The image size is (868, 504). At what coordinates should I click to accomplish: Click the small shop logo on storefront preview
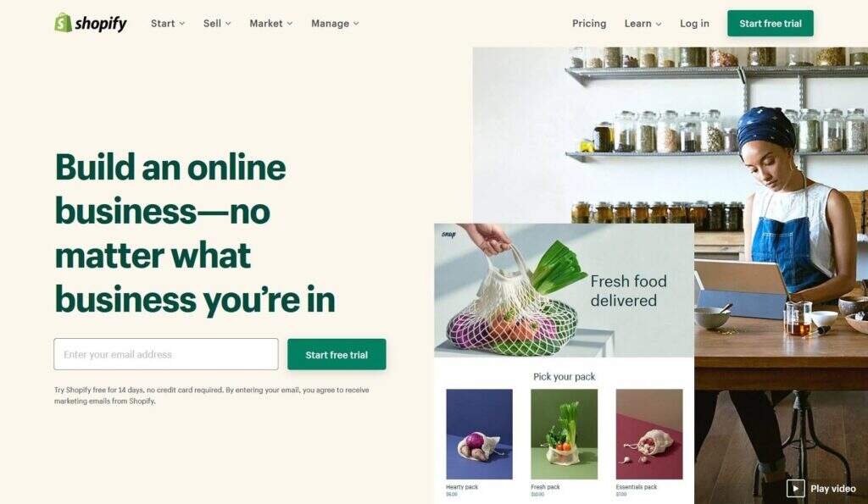tap(448, 235)
